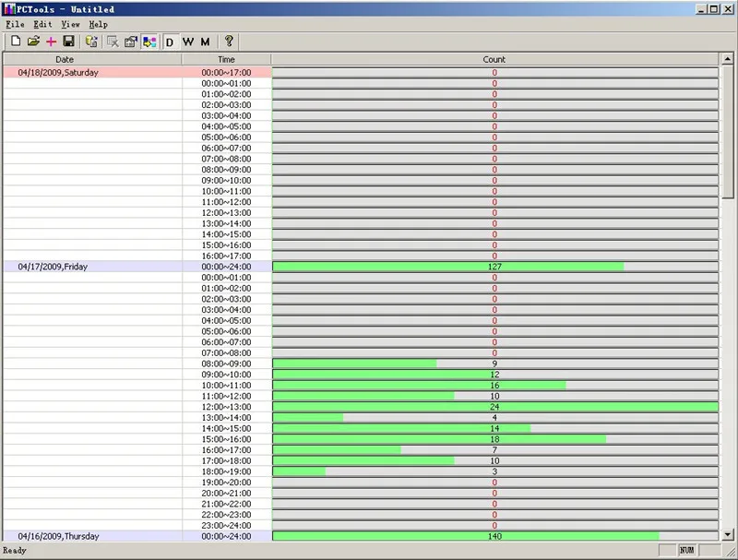Click the database transfer toolbar icon
The image size is (738, 560).
click(91, 42)
